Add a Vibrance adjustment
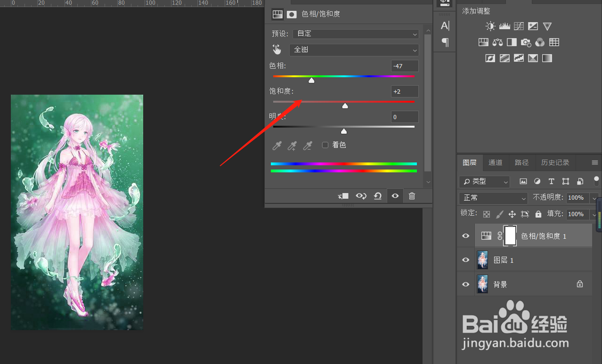 click(547, 26)
